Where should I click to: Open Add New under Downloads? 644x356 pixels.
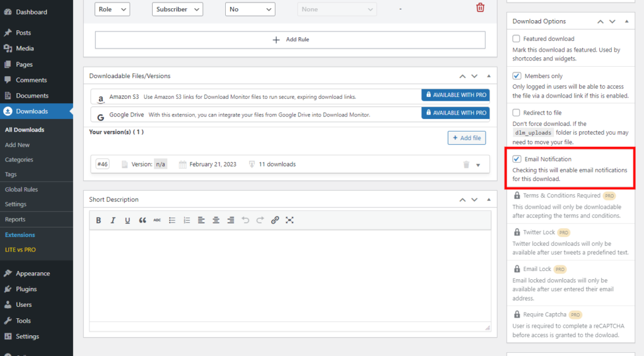tap(17, 145)
